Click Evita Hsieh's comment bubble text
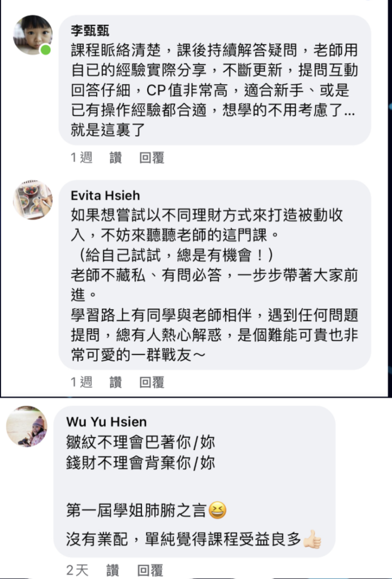392x579 pixels. point(214,284)
